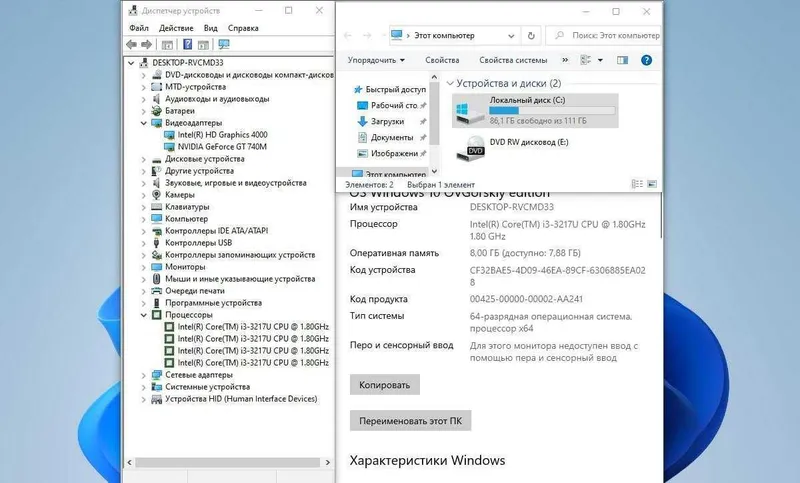The width and height of the screenshot is (800, 483).
Task: Click the Этот компьютер address bar
Action: pyautogui.click(x=454, y=36)
